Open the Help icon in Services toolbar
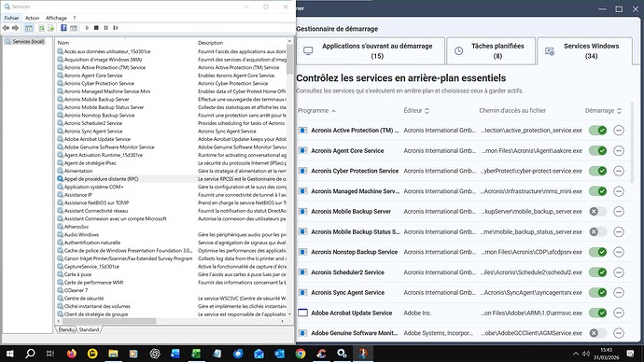Screen dimensions: 644x362 pos(63,28)
